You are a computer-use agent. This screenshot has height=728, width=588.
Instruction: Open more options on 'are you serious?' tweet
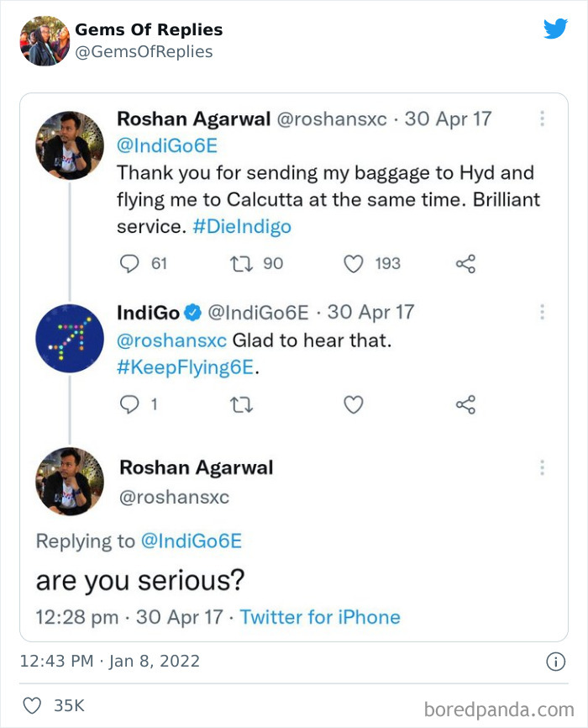[x=543, y=467]
